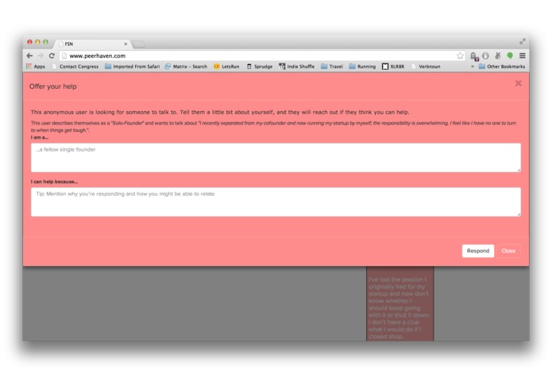
Task: Enter fullscreen with the expand arrows icon
Action: (x=523, y=41)
